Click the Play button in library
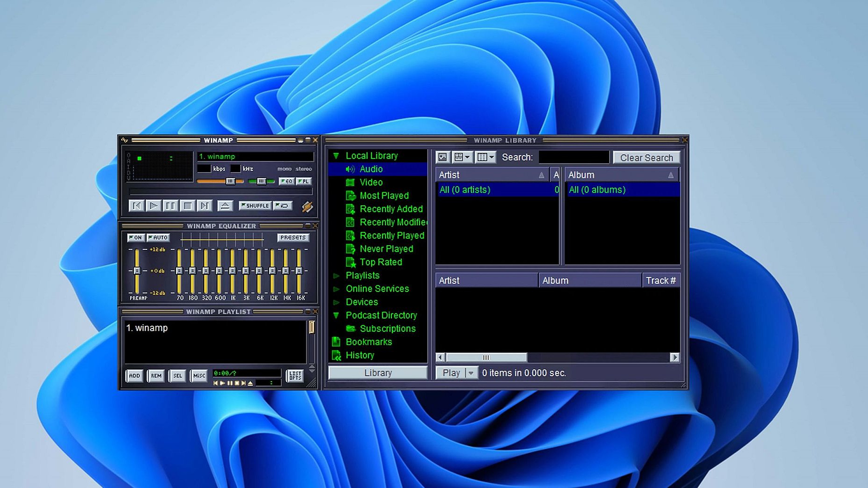 (x=451, y=373)
